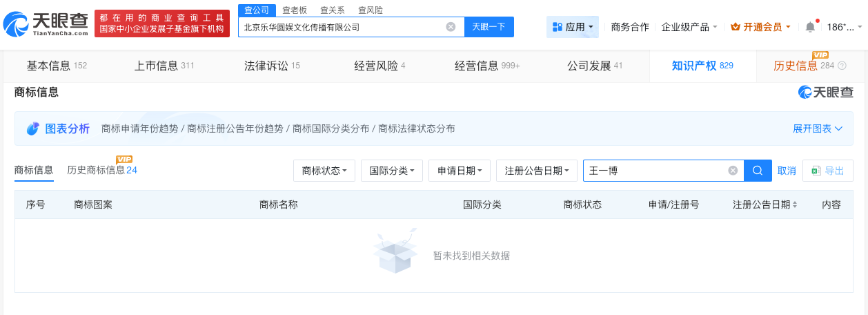The width and height of the screenshot is (868, 315).
Task: Sort by 注册公告日期 column header
Action: point(765,204)
